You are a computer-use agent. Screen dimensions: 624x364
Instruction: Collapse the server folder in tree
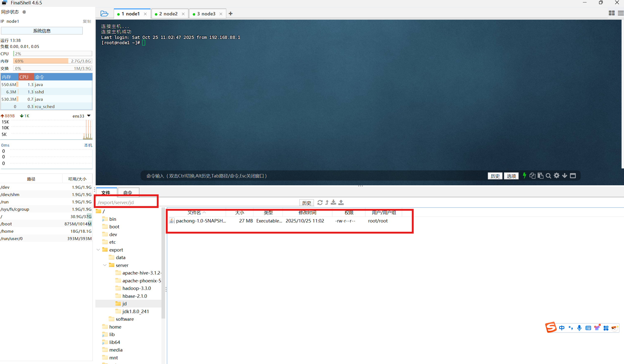105,265
